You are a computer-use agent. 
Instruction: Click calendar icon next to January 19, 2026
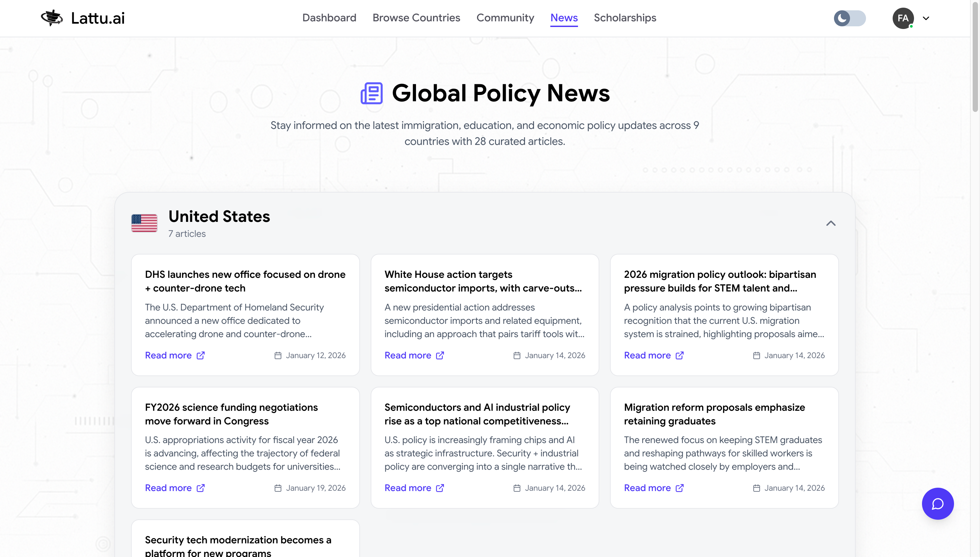point(278,488)
